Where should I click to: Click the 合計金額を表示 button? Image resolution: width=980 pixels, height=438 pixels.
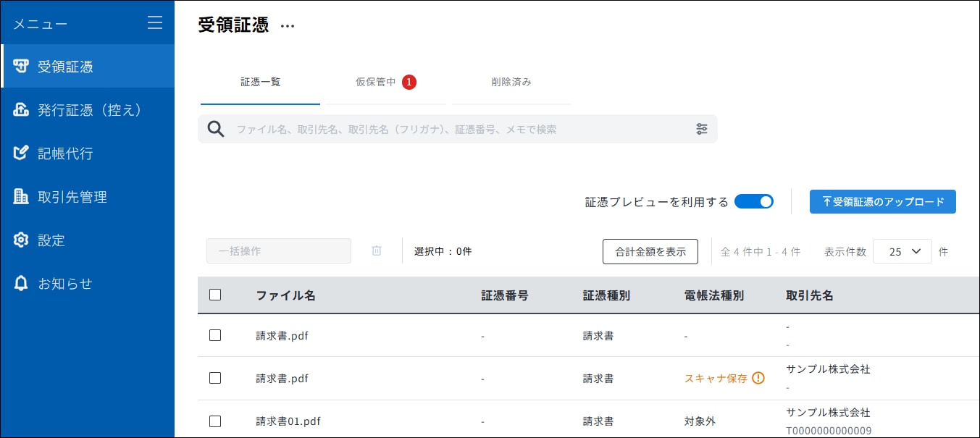[650, 251]
